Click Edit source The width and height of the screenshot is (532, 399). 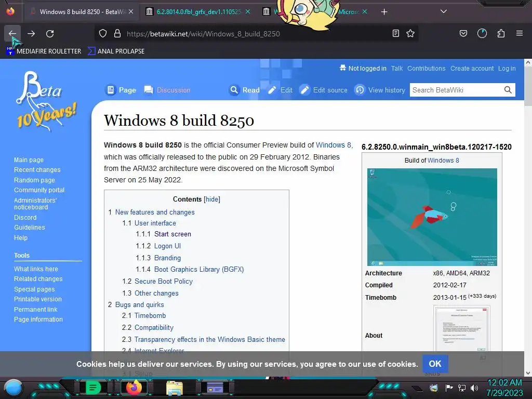click(323, 90)
